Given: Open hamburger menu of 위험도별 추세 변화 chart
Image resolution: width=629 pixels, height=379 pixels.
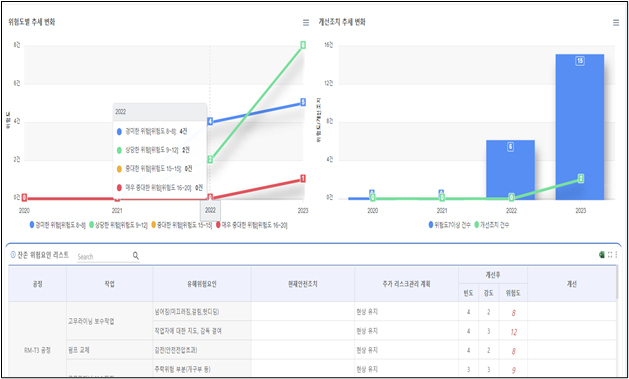Looking at the screenshot, I should tap(306, 23).
